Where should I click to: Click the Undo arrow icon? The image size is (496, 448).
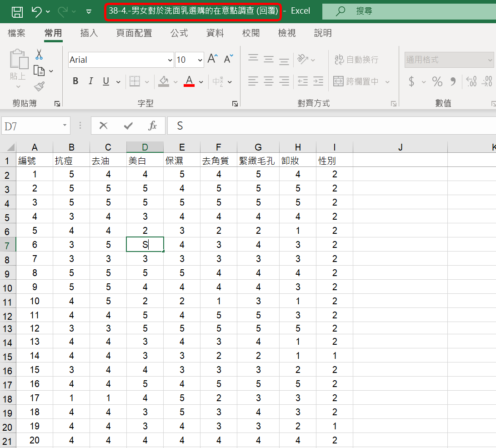coord(37,12)
